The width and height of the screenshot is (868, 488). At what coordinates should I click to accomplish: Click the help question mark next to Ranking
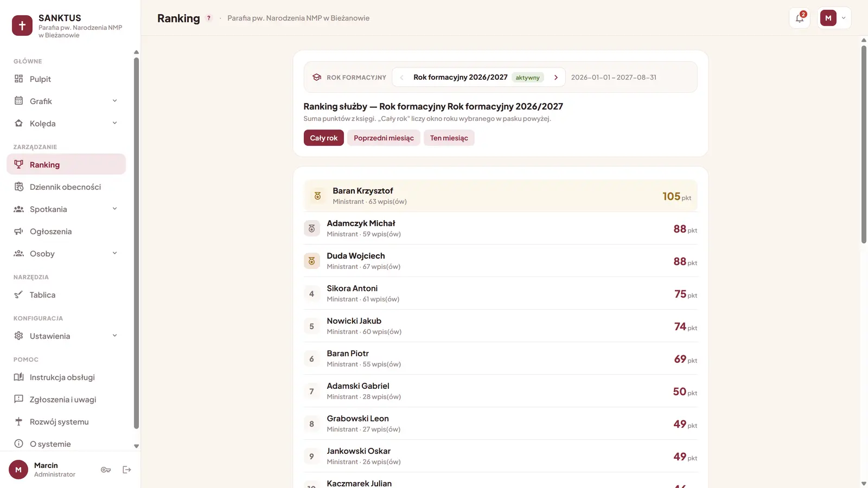208,18
